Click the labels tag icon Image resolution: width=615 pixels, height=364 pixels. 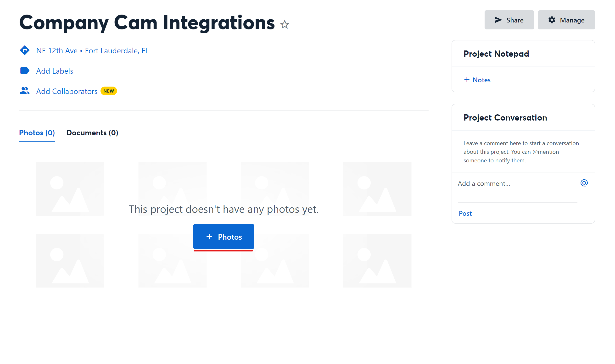[x=25, y=71]
